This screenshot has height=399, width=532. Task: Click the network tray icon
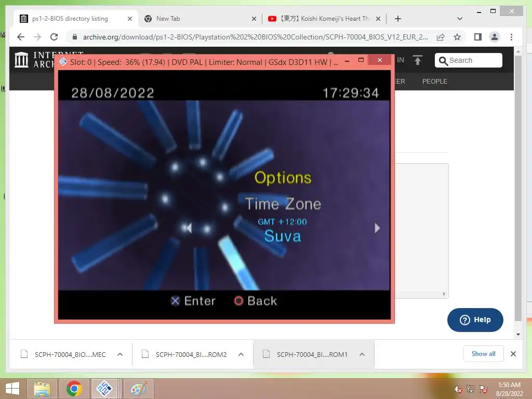pyautogui.click(x=471, y=389)
